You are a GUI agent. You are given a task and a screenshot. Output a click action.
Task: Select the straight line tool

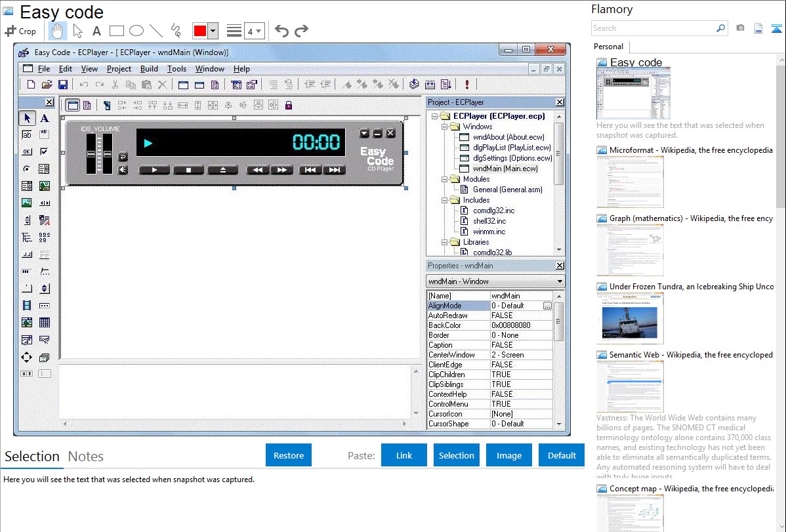pyautogui.click(x=155, y=31)
